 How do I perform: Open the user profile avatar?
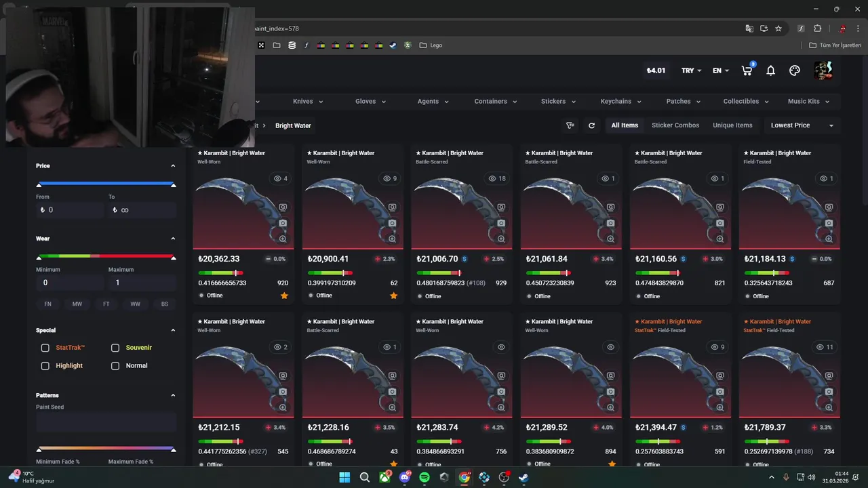click(x=823, y=70)
